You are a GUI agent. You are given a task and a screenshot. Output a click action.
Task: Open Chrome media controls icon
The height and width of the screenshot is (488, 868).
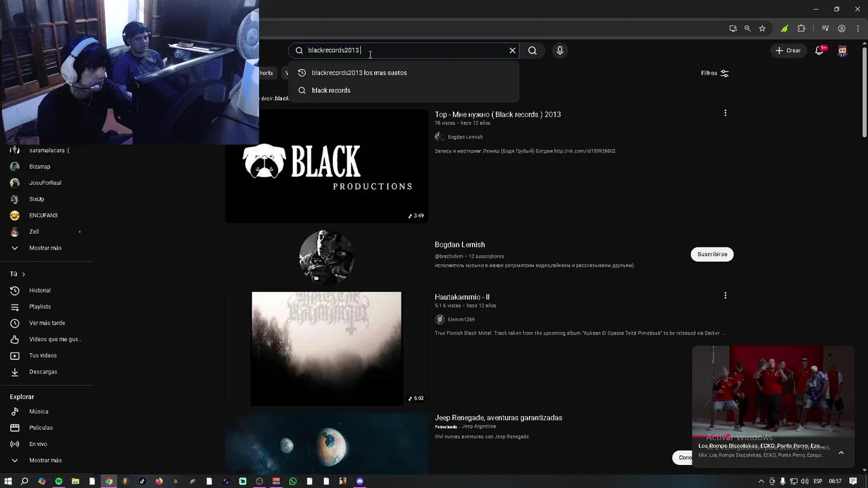tap(825, 28)
